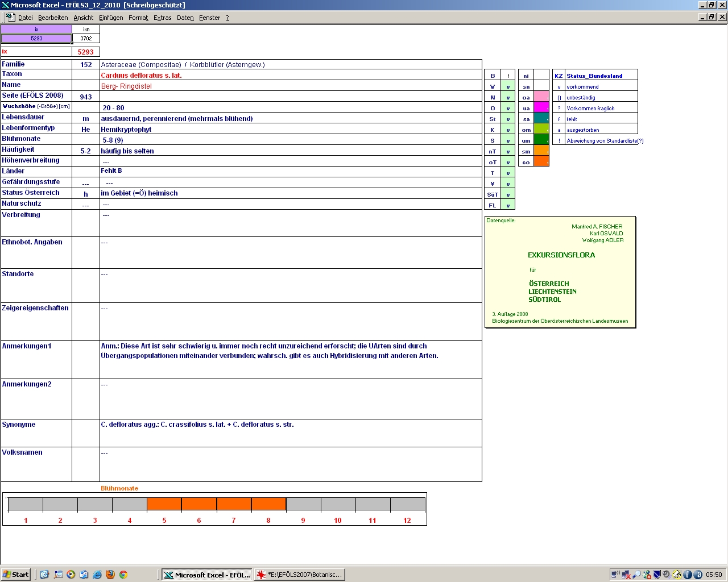Click the Excel icon in the title bar
This screenshot has width=728, height=582.
tap(5, 5)
